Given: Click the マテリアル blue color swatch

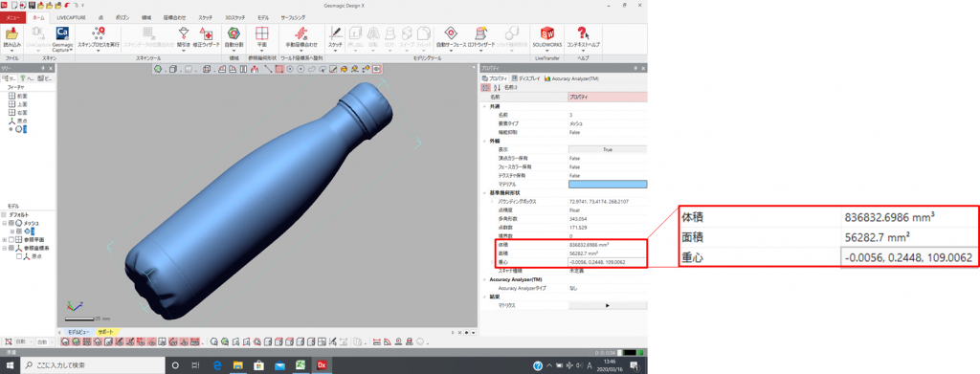Looking at the screenshot, I should (x=608, y=185).
